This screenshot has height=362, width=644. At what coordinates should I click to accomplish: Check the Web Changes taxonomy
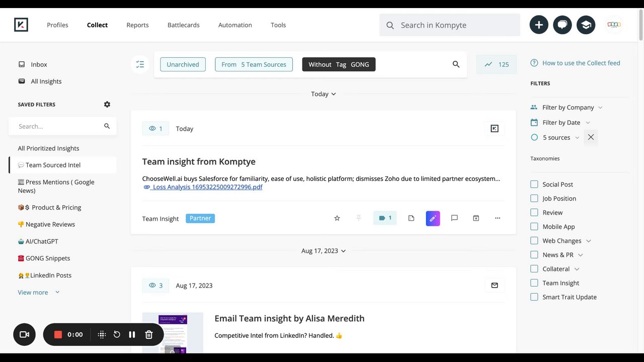(x=534, y=241)
